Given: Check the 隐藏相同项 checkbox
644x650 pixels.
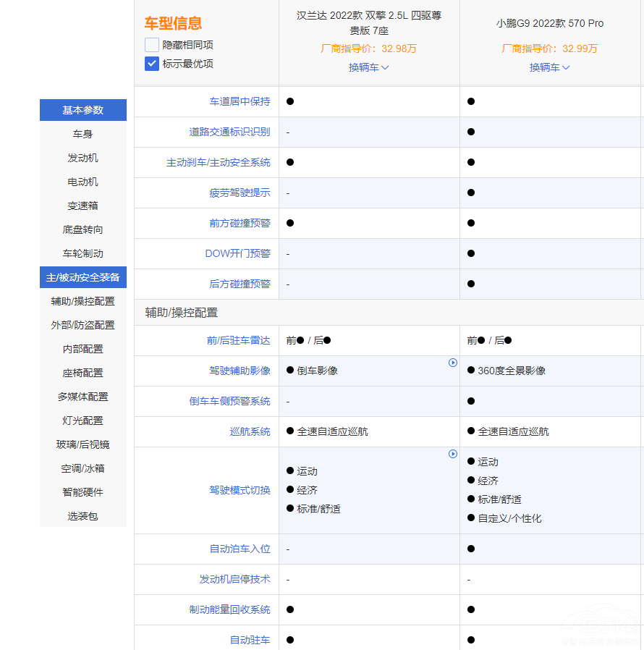Looking at the screenshot, I should point(152,45).
